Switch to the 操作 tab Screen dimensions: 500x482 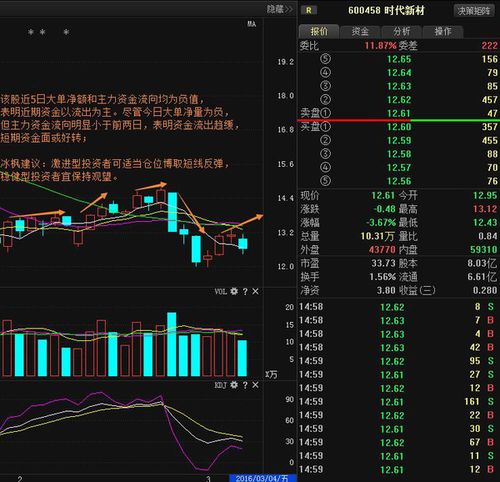coord(443,31)
